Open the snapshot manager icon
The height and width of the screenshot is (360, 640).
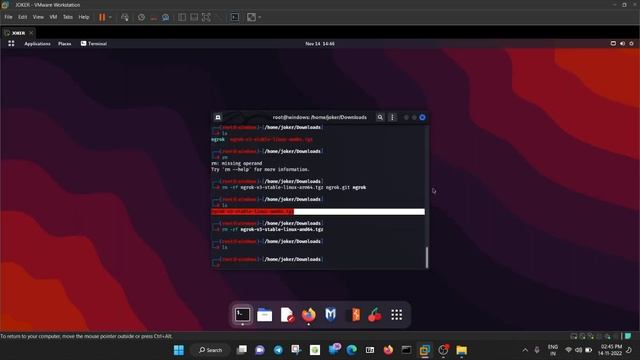[166, 17]
